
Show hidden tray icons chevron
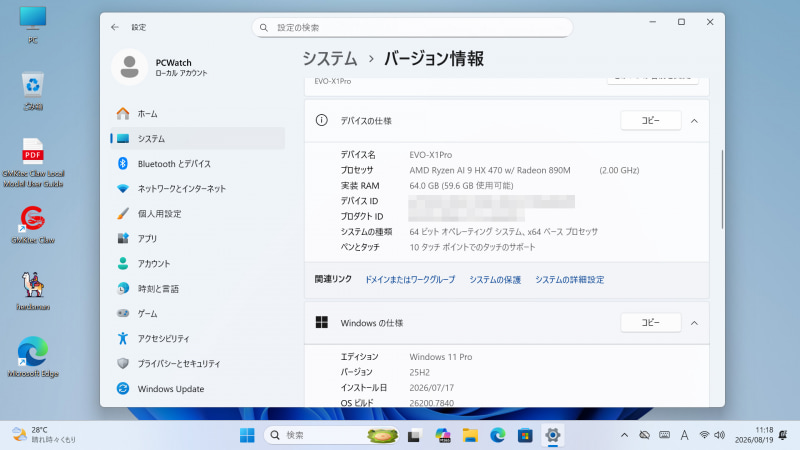(x=624, y=435)
